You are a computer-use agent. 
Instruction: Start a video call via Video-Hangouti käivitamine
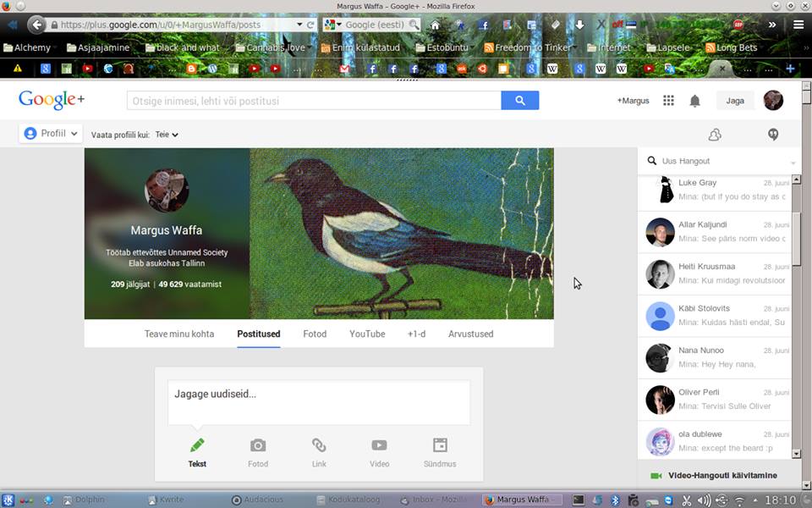pos(715,475)
